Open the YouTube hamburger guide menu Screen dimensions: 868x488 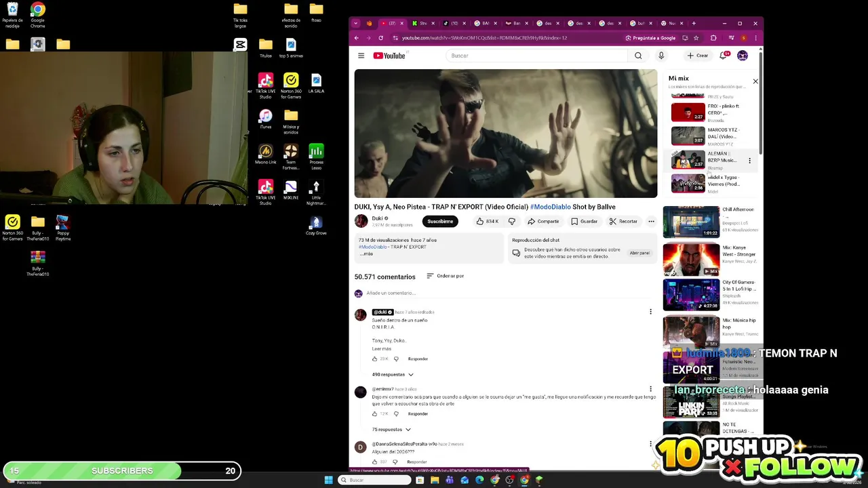point(361,56)
